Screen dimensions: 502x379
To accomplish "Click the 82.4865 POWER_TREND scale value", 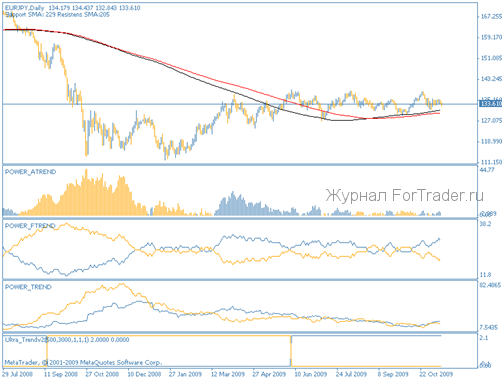I will pos(490,285).
